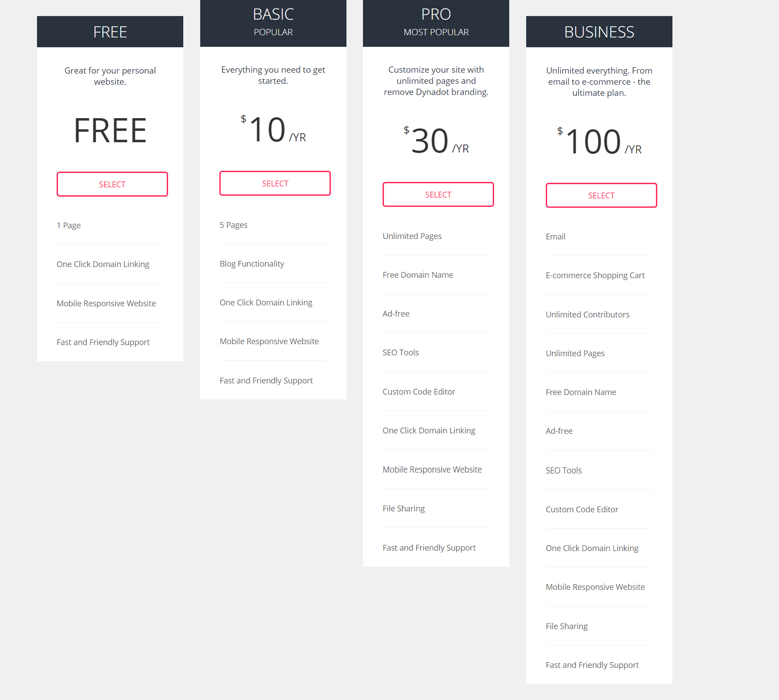Screen dimensions: 779x700
Task: Click 'Free Domain Name' in Pro plan
Action: coord(418,275)
